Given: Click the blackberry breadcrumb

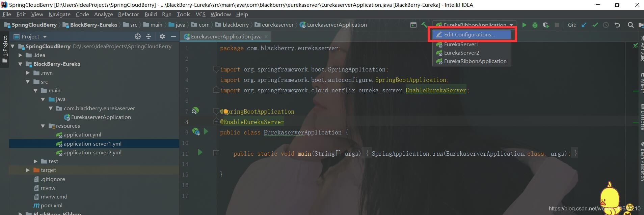Looking at the screenshot, I should pyautogui.click(x=232, y=25).
